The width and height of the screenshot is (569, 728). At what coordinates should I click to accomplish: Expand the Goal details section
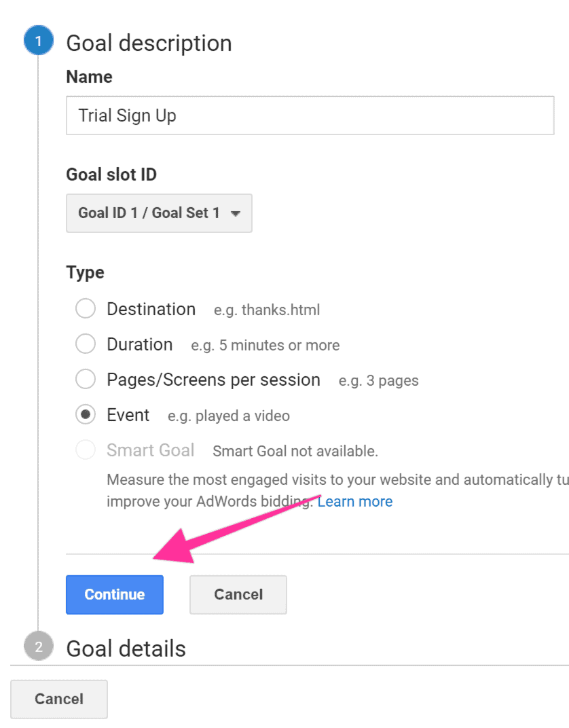125,648
